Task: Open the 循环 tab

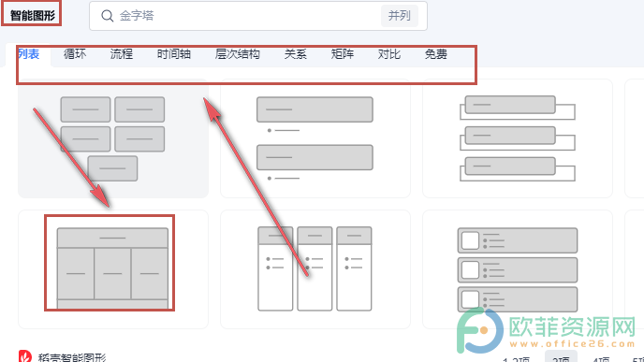Action: (x=75, y=53)
